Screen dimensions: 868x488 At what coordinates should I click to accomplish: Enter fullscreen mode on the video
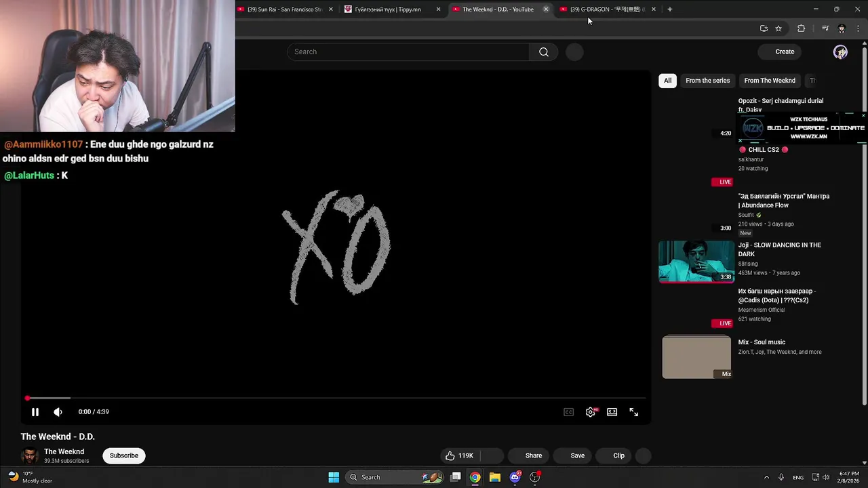(x=634, y=412)
